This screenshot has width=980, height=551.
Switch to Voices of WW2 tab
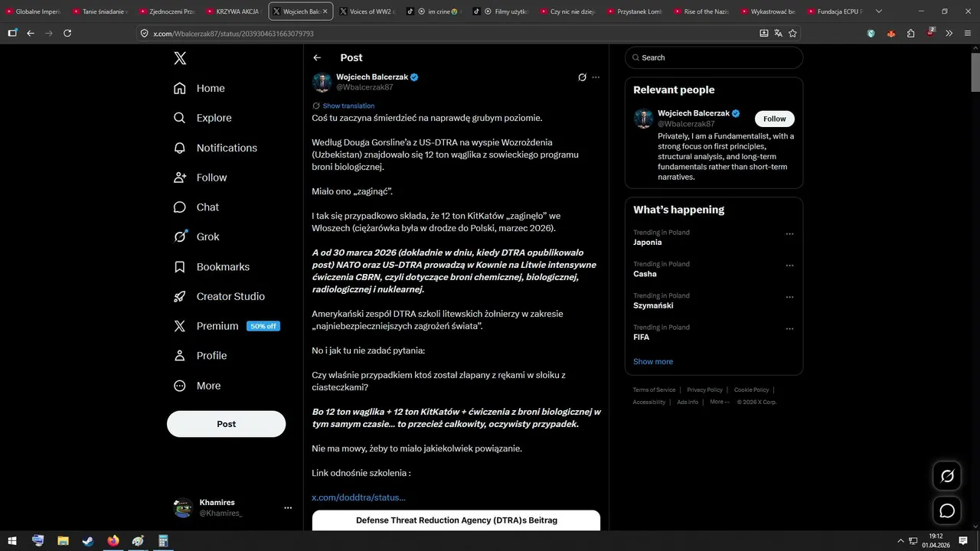coord(367,11)
